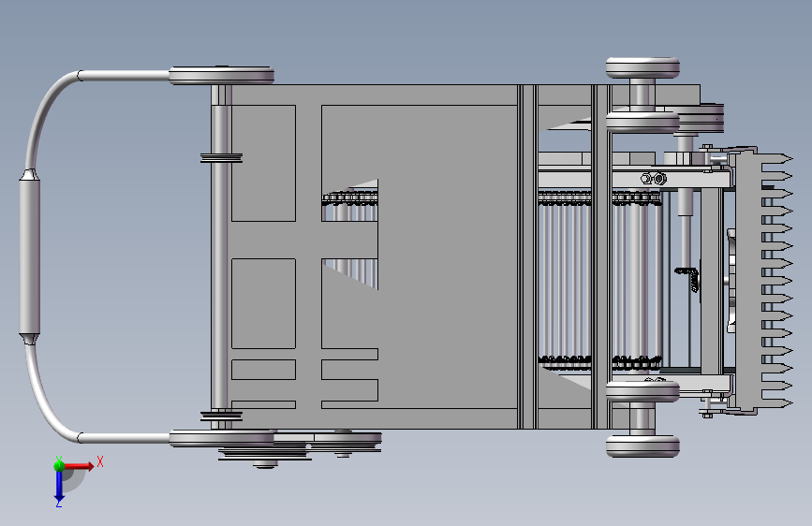
Task: Select the toothed cutter bar at the front
Action: 764,280
